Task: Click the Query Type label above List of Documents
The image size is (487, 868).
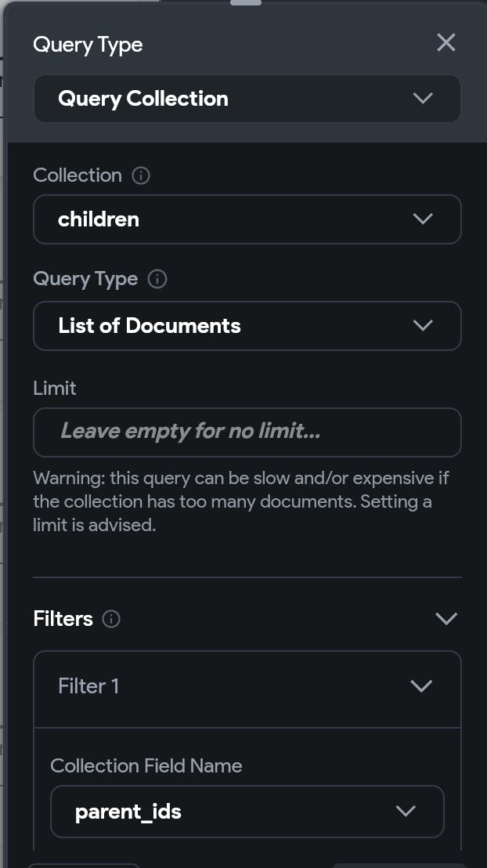Action: coord(85,279)
